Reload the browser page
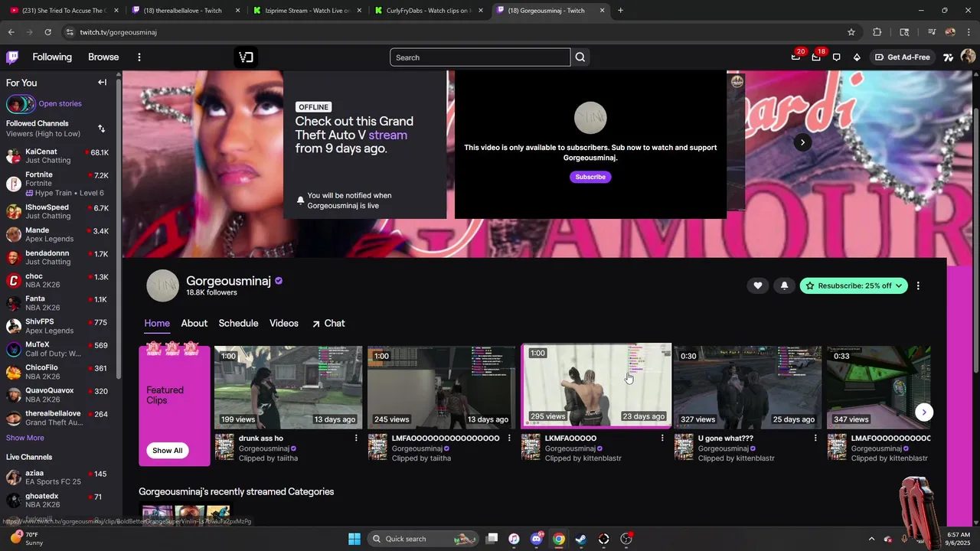 pyautogui.click(x=47, y=32)
